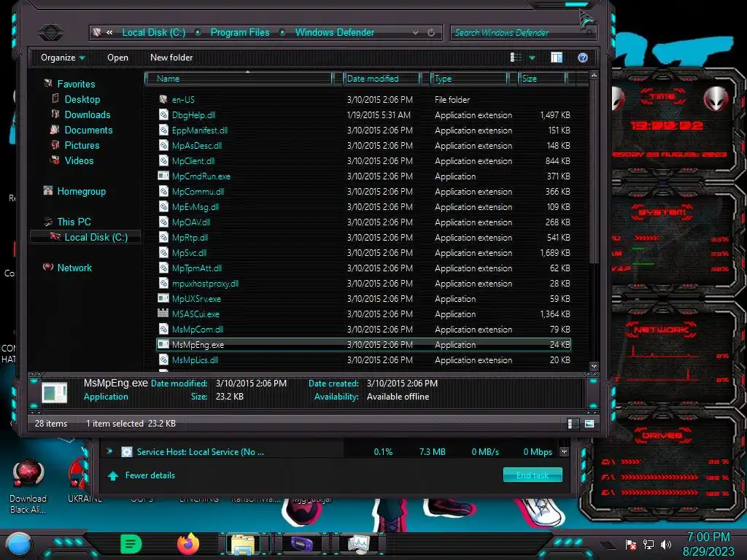Screen dimensions: 747x560
Task: Toggle the preview pane icon
Action: coord(557,58)
